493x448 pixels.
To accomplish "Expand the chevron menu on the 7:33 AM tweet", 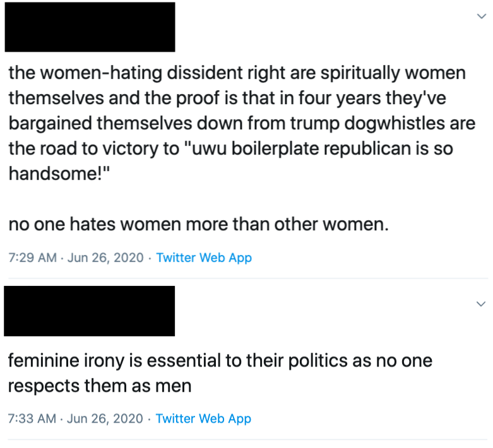I will [482, 304].
